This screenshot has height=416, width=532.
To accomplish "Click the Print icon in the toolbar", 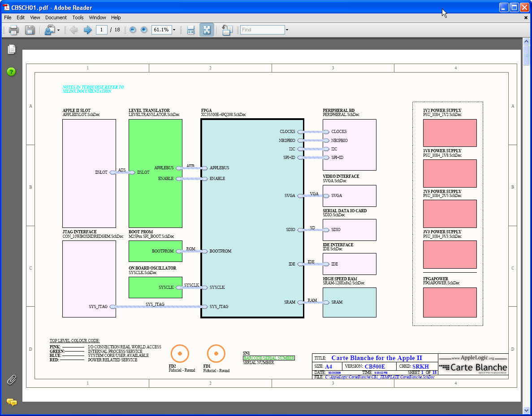I will click(13, 30).
